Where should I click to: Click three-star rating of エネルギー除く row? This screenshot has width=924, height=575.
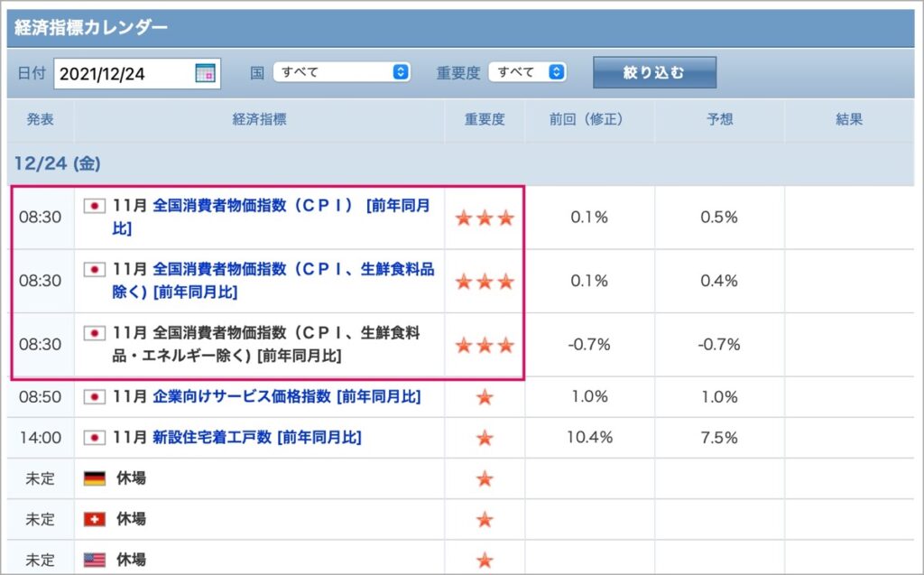485,345
